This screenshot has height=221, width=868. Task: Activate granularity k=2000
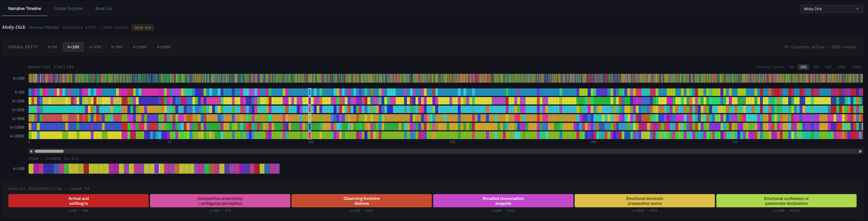tap(164, 47)
